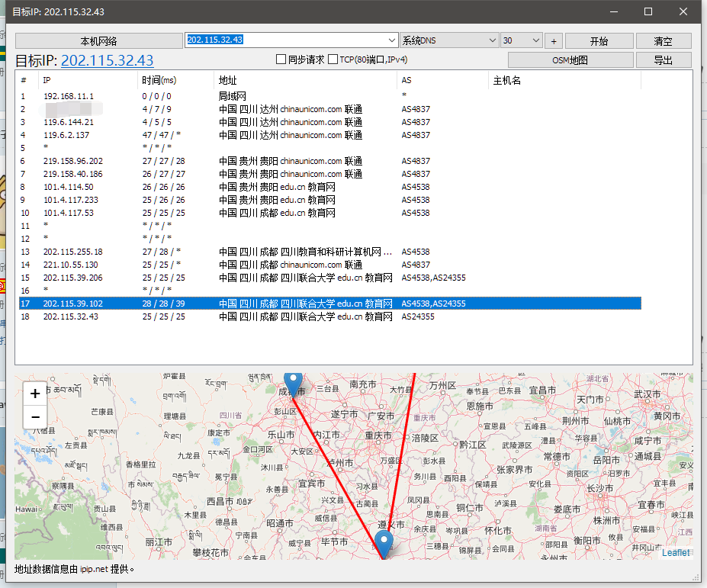
Task: Select hop 7 row 219.158.40.186
Action: click(330, 174)
